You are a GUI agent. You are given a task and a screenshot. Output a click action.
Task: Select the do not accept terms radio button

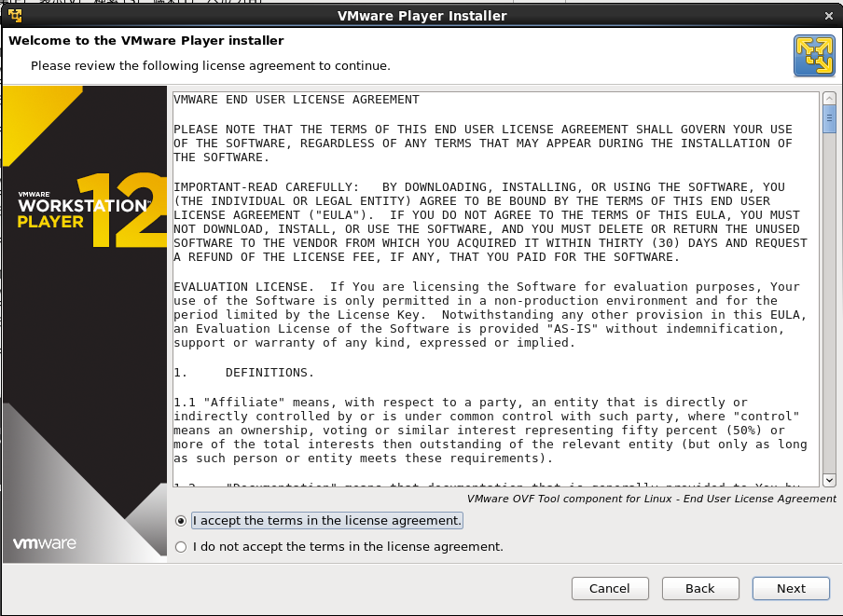181,547
